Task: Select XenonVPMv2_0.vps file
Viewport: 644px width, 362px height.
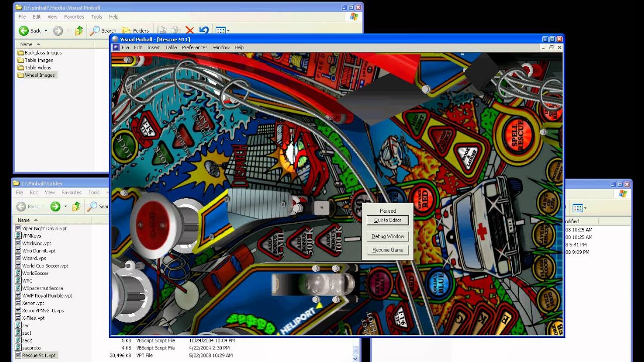Action: pyautogui.click(x=39, y=311)
